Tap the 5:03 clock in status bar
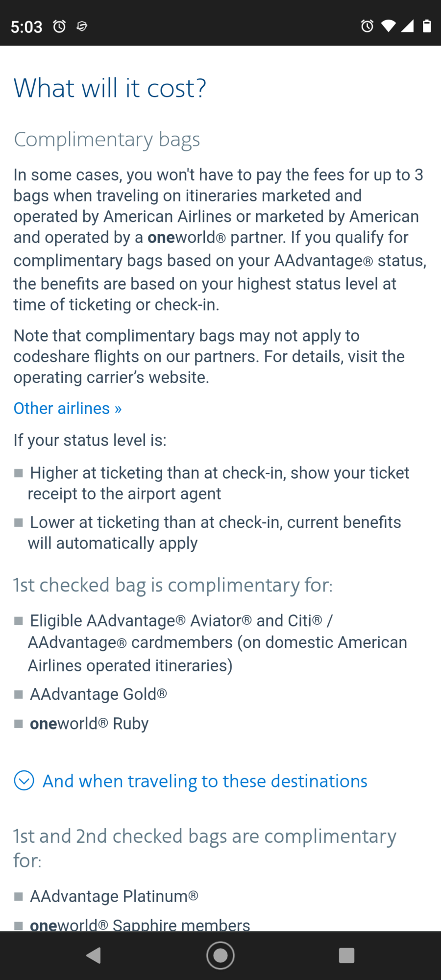Viewport: 441px width, 980px height. pyautogui.click(x=26, y=26)
